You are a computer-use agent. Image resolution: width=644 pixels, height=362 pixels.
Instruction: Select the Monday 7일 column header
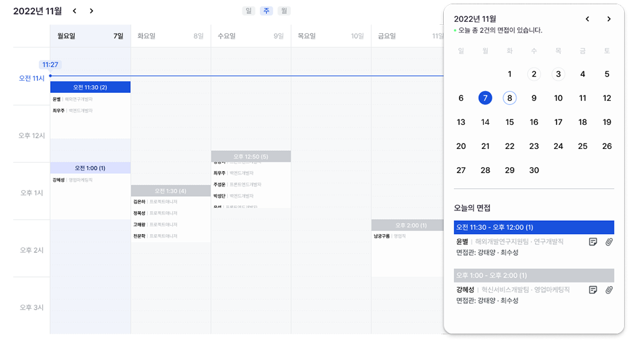tap(90, 36)
